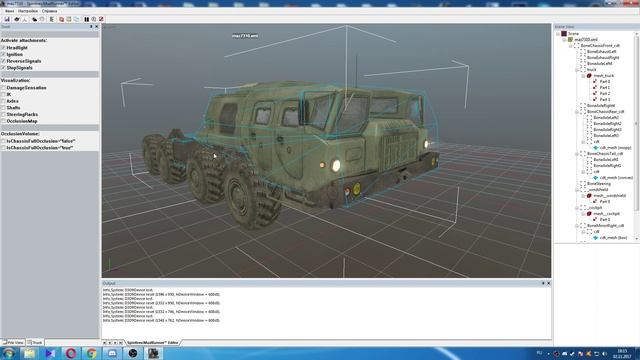Collapse the truck tree node
The image size is (640, 360).
pyautogui.click(x=577, y=70)
